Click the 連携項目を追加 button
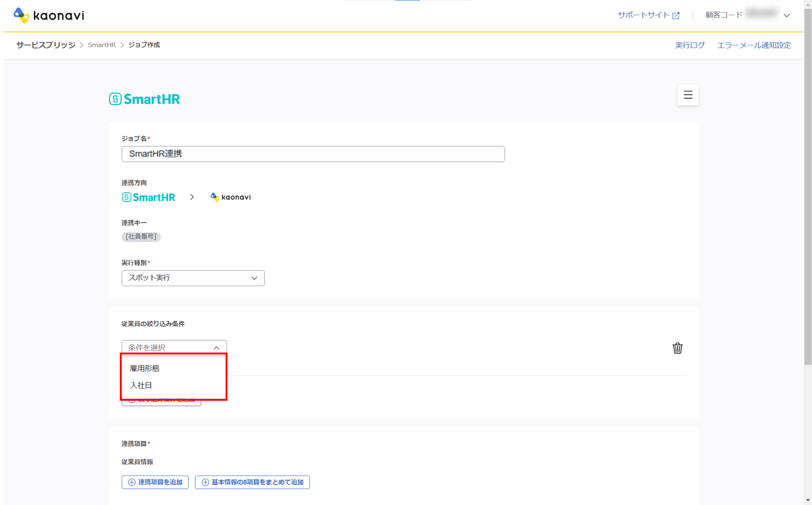The width and height of the screenshot is (812, 505). 155,482
